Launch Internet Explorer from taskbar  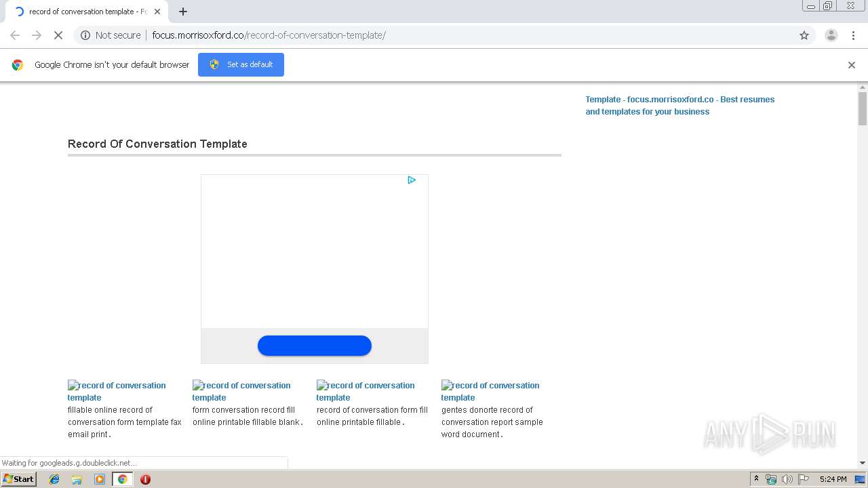(x=54, y=479)
